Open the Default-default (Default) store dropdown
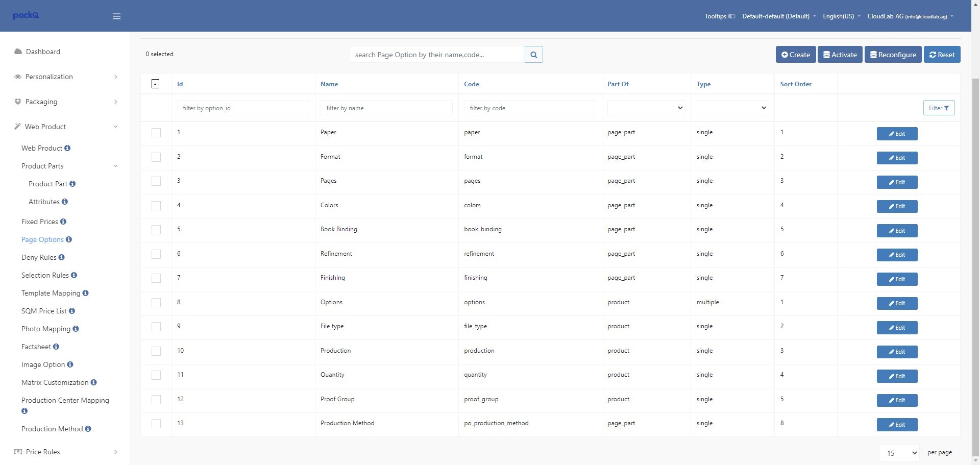This screenshot has height=465, width=980. tap(779, 16)
